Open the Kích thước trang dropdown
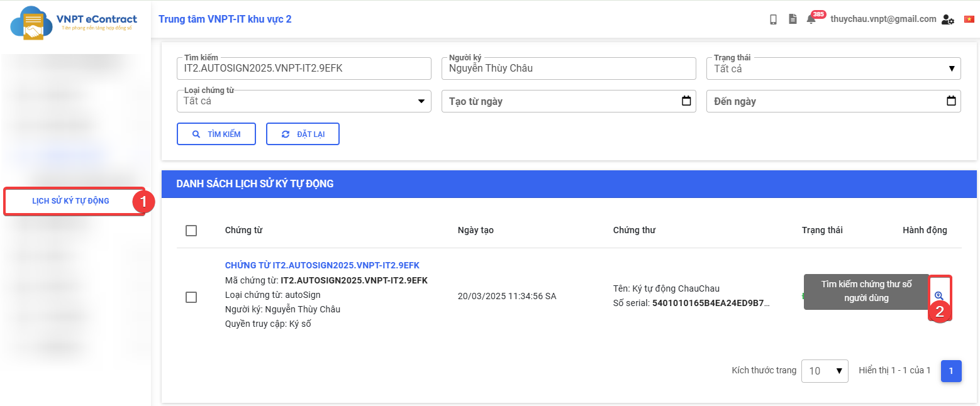This screenshot has height=406, width=980. pyautogui.click(x=825, y=371)
